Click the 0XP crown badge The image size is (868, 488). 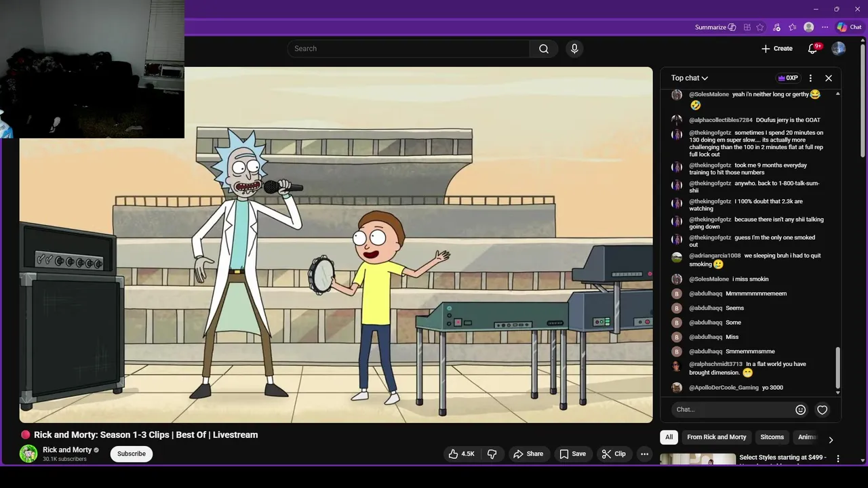(788, 78)
